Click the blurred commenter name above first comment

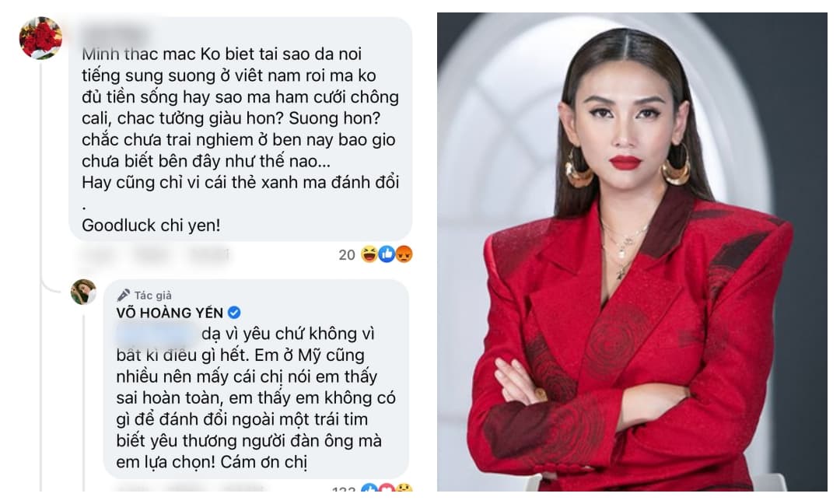(114, 34)
